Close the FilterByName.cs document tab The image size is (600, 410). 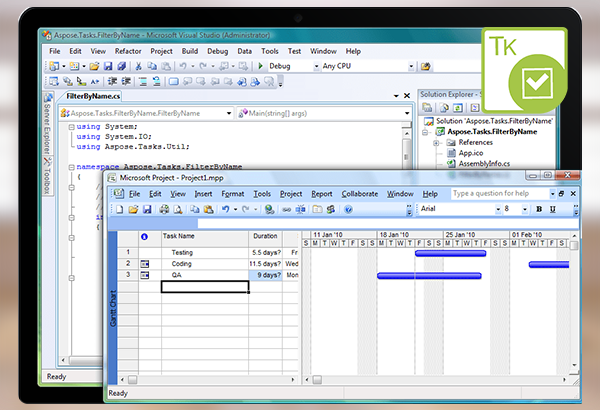point(407,96)
